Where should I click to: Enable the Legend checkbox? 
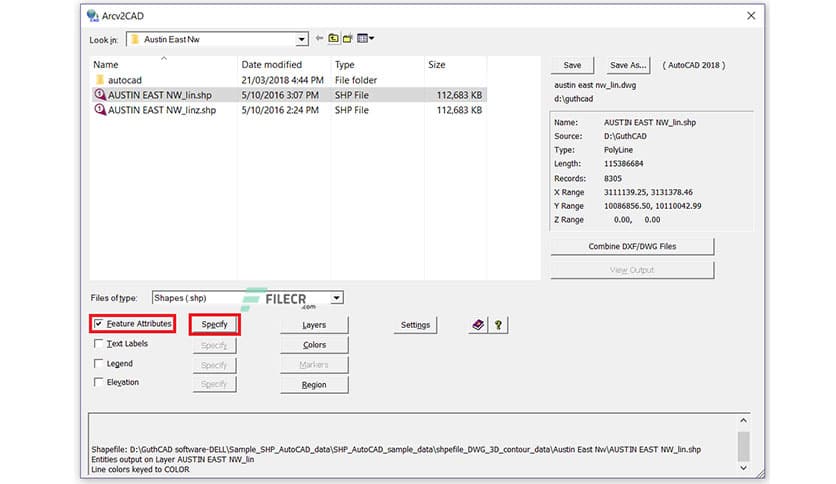99,363
